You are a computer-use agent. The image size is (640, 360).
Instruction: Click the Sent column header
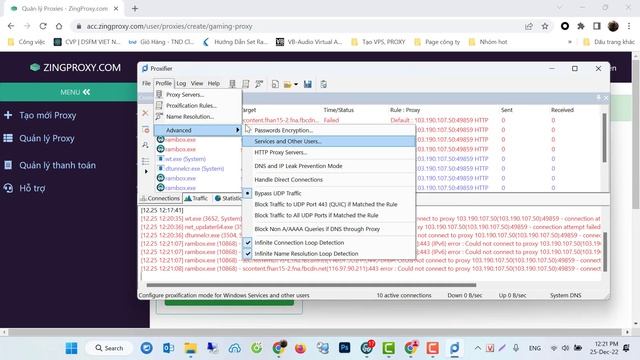(x=507, y=110)
